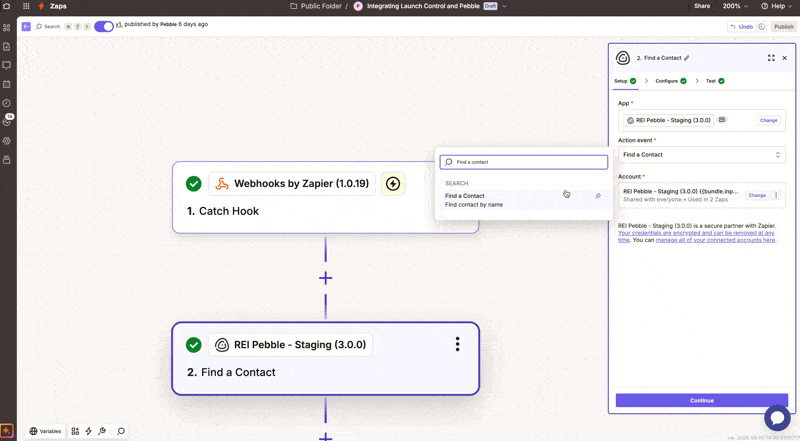Click the Publish button

tap(784, 27)
